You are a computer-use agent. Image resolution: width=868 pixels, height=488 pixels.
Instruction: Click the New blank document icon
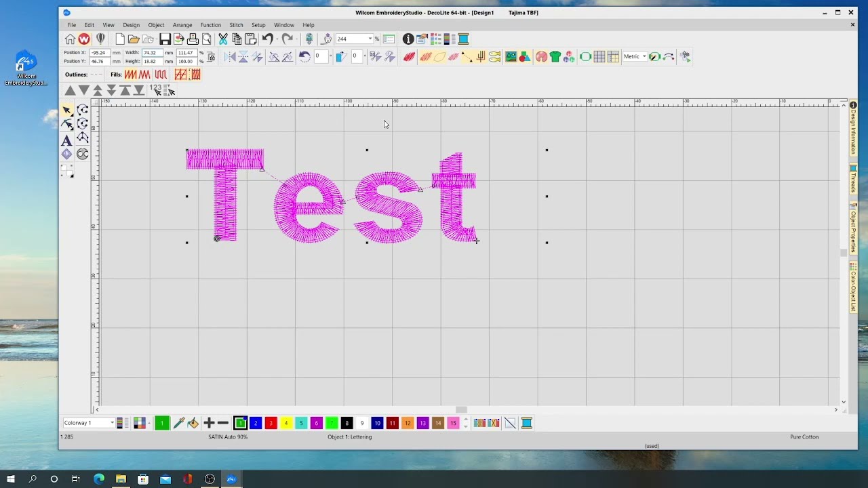pos(120,39)
